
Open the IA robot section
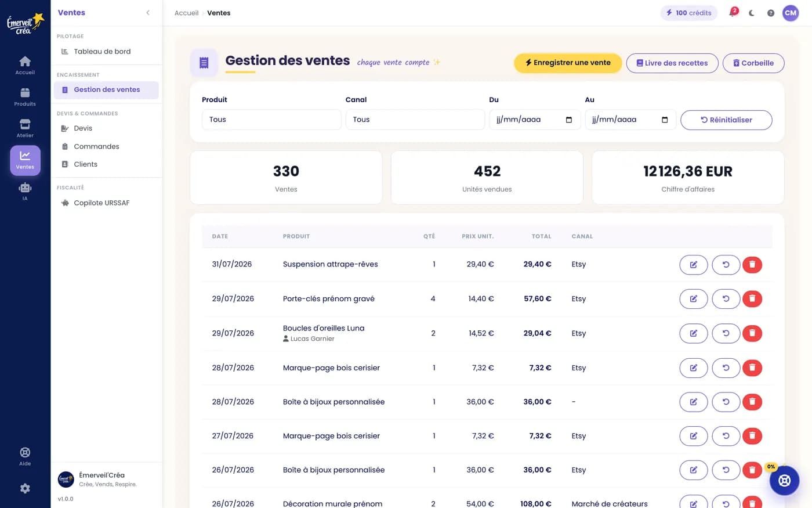click(x=25, y=192)
